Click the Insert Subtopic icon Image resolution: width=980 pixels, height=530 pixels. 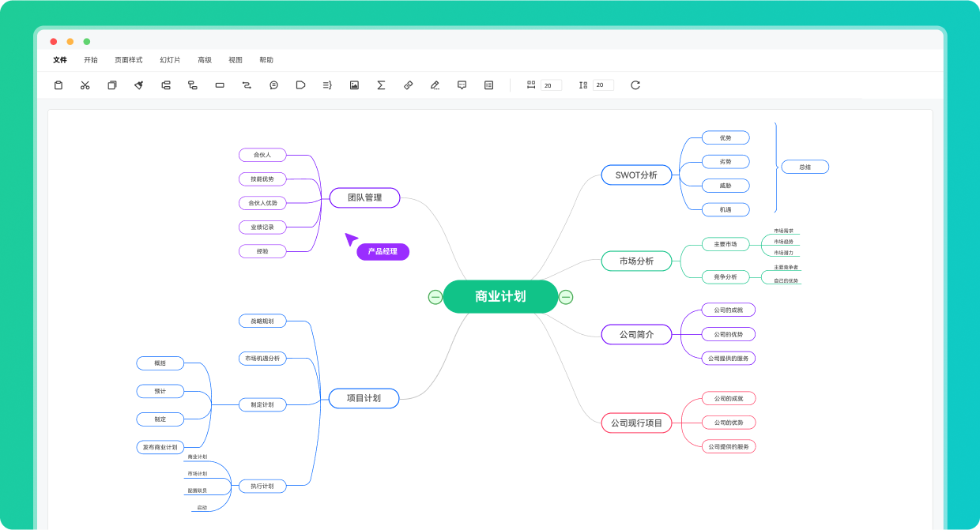click(192, 85)
